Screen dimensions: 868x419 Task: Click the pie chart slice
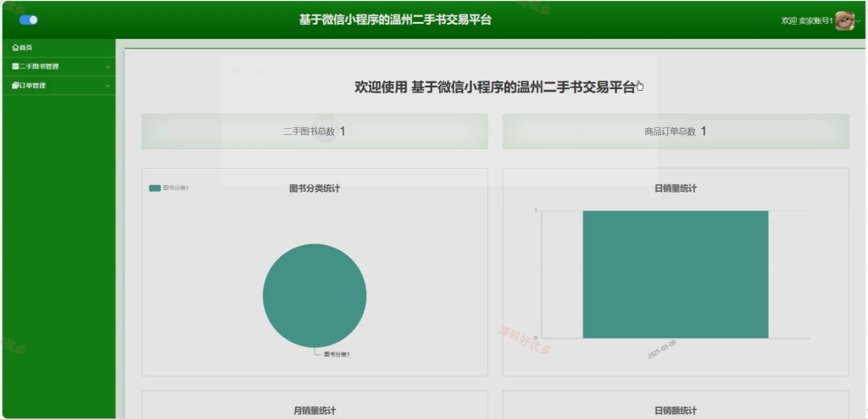(314, 295)
